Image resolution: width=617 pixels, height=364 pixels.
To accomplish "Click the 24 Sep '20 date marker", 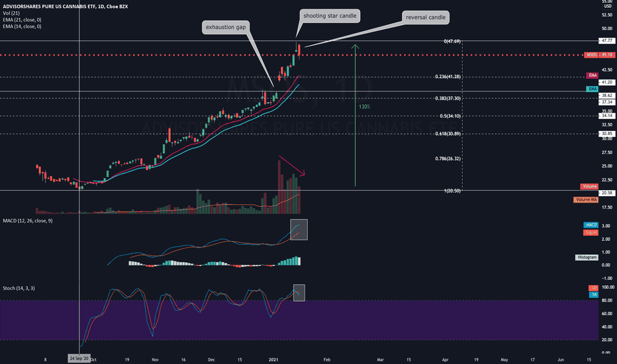I will (79, 359).
